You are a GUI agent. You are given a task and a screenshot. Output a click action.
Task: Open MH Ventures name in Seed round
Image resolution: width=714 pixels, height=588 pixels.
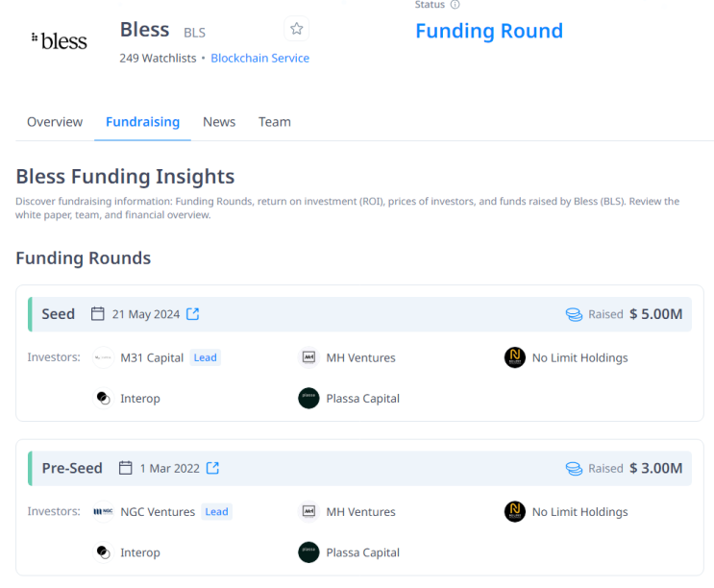click(360, 357)
